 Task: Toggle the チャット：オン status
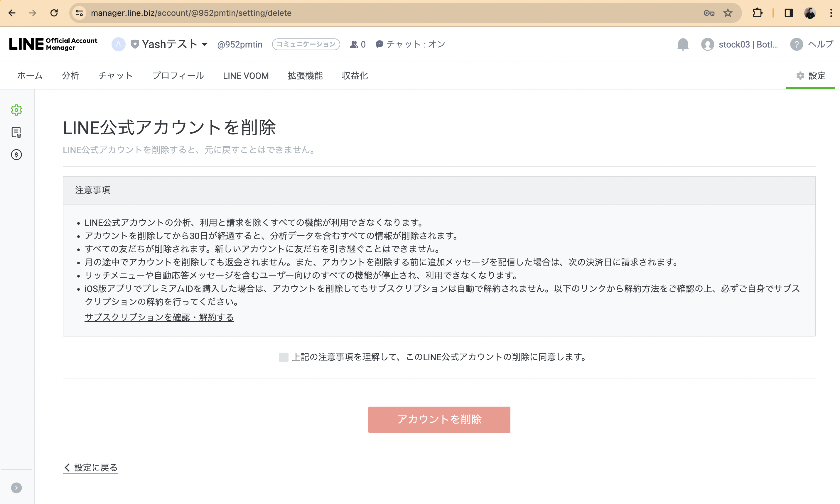pyautogui.click(x=410, y=45)
